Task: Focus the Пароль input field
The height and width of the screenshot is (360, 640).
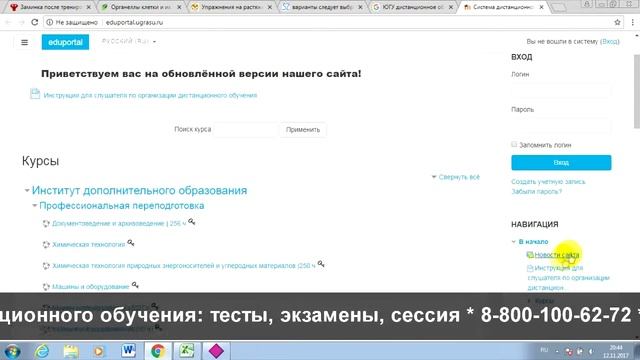Action: [x=561, y=126]
